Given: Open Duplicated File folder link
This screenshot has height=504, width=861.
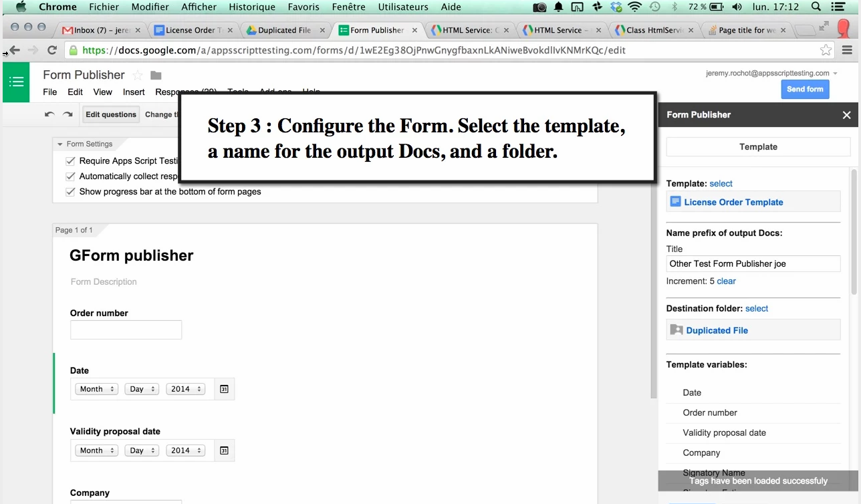Looking at the screenshot, I should [x=717, y=331].
